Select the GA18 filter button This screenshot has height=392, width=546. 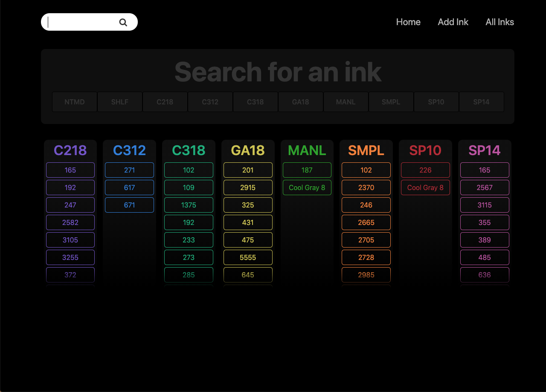(301, 102)
